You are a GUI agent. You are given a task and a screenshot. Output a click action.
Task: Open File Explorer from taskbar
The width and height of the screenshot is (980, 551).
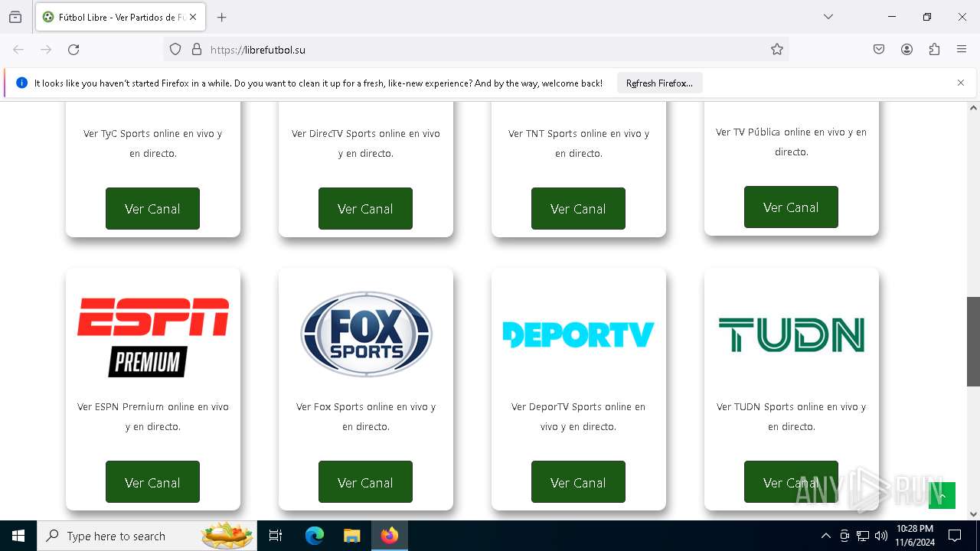tap(351, 536)
